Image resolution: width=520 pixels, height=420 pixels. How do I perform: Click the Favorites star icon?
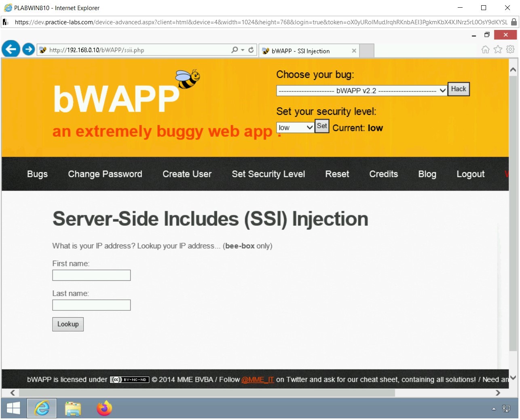pos(497,49)
